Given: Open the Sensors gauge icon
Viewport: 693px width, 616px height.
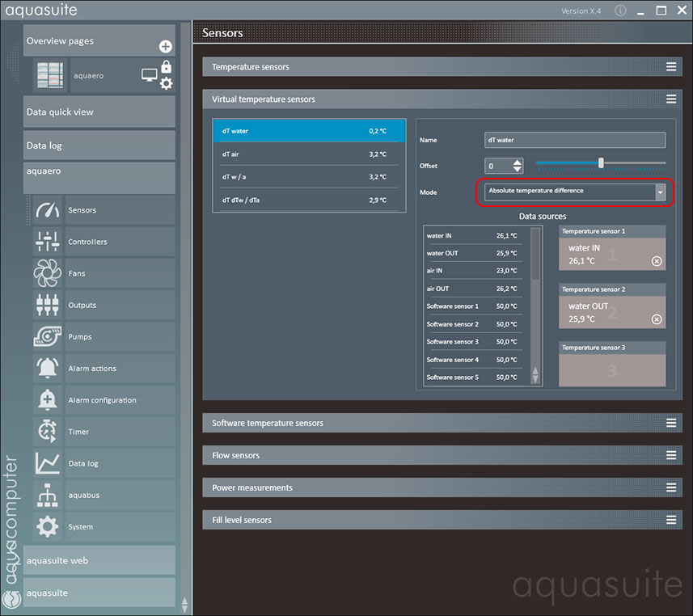Looking at the screenshot, I should click(48, 210).
